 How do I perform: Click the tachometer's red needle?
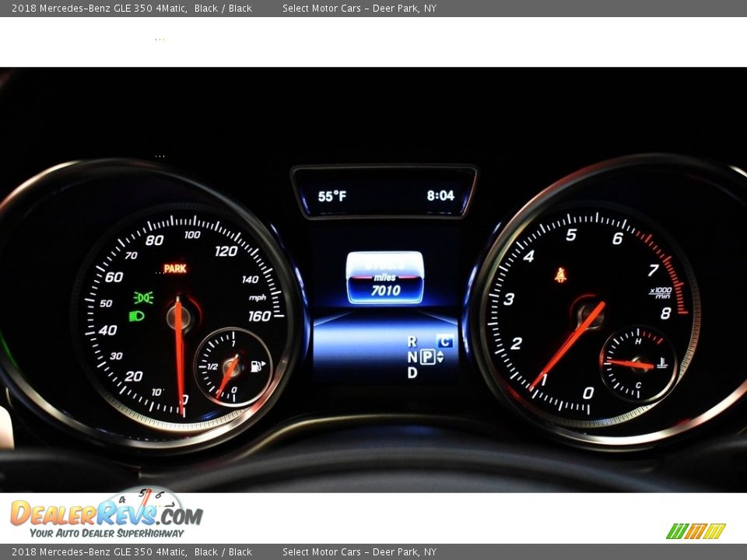pos(567,346)
